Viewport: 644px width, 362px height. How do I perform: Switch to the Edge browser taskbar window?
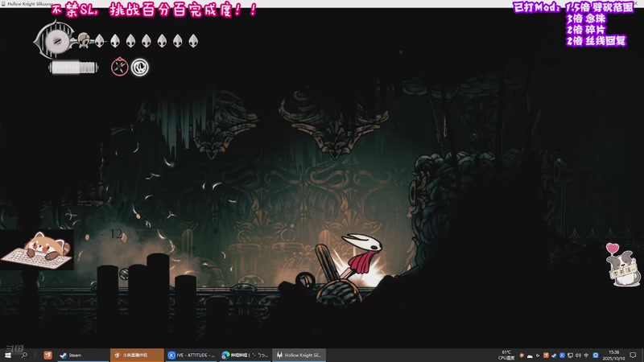(246, 355)
